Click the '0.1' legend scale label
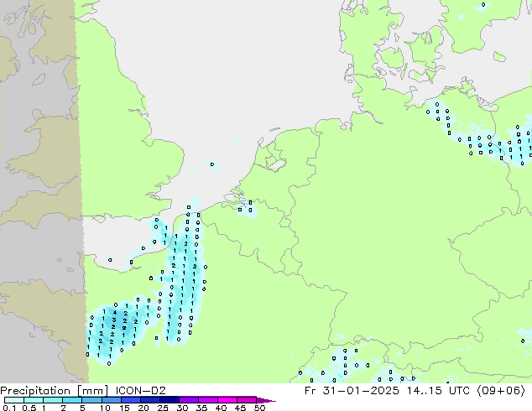The height and width of the screenshot is (411, 532). 9,408
